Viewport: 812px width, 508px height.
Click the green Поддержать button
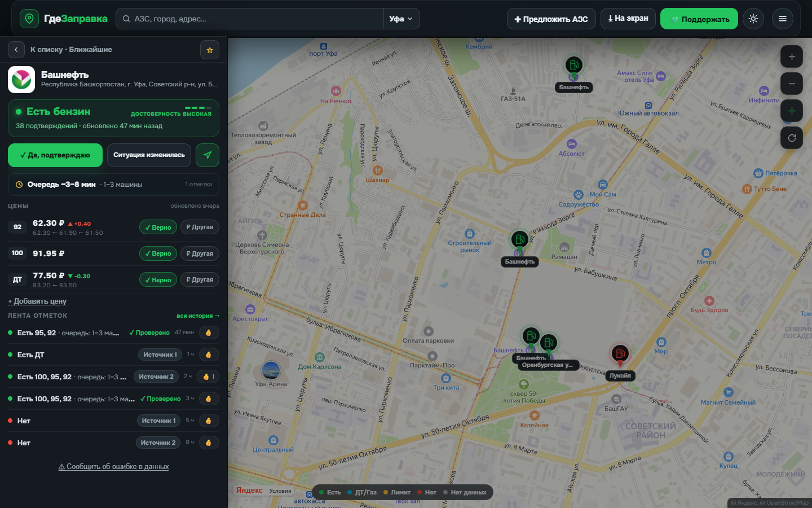pos(699,19)
